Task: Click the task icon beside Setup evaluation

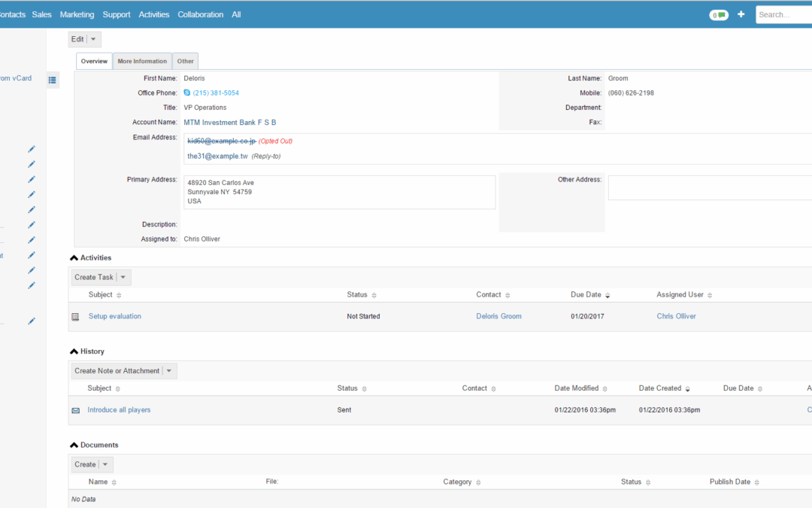Action: click(x=76, y=317)
